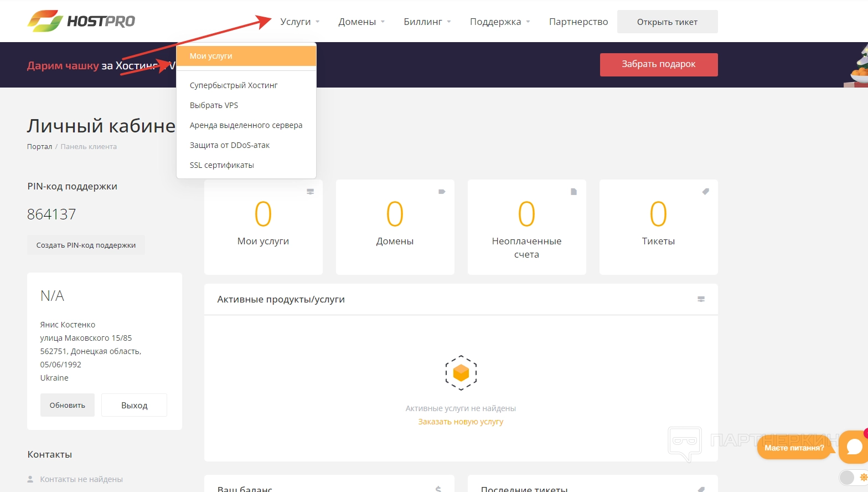This screenshot has width=868, height=492.
Task: Click the Панель клиента breadcrumb text
Action: pos(89,147)
